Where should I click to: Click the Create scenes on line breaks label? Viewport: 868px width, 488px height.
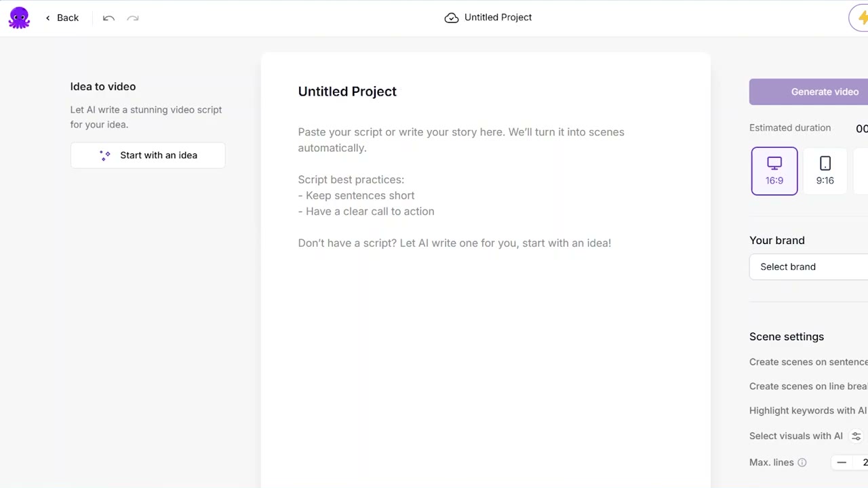pos(808,386)
